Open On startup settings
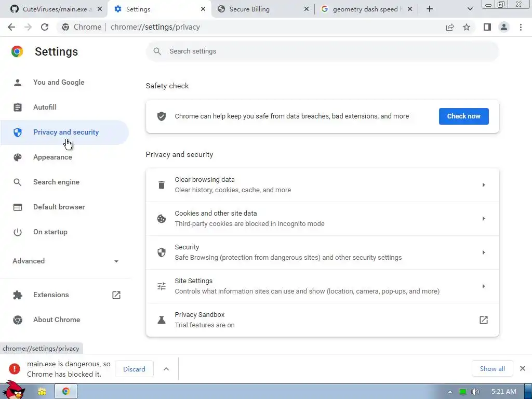Image resolution: width=532 pixels, height=399 pixels. [64, 232]
